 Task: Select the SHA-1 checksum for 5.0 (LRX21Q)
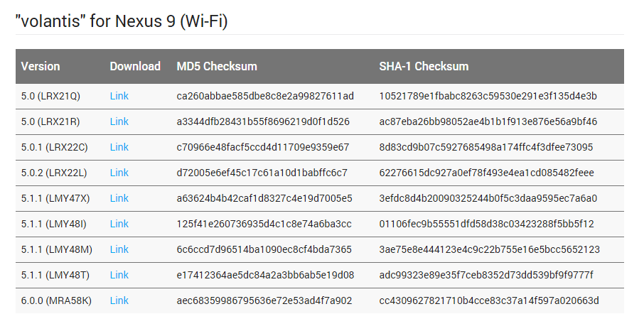click(488, 96)
